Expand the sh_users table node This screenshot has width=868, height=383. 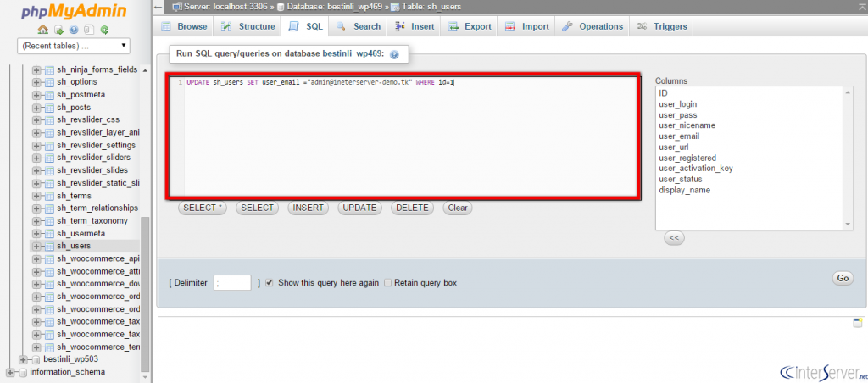pos(36,246)
